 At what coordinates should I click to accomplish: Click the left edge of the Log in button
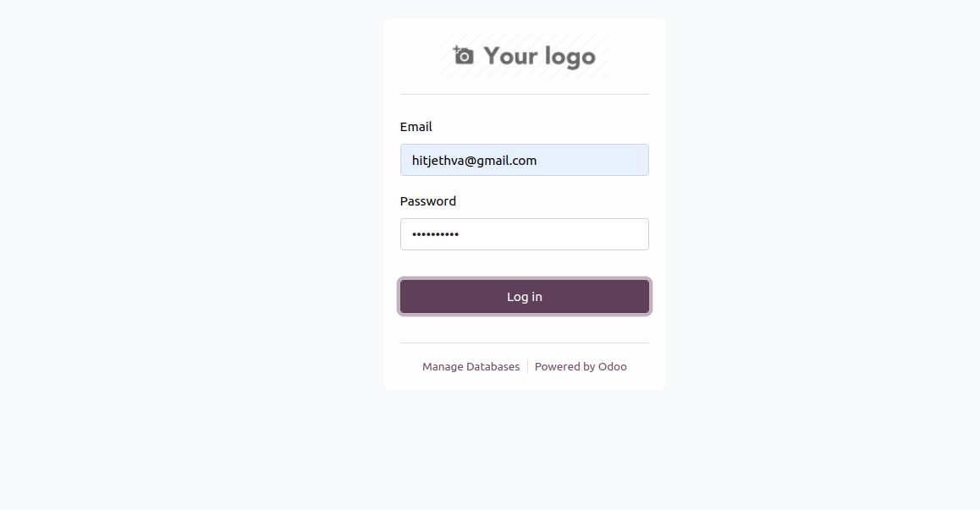coord(408,297)
